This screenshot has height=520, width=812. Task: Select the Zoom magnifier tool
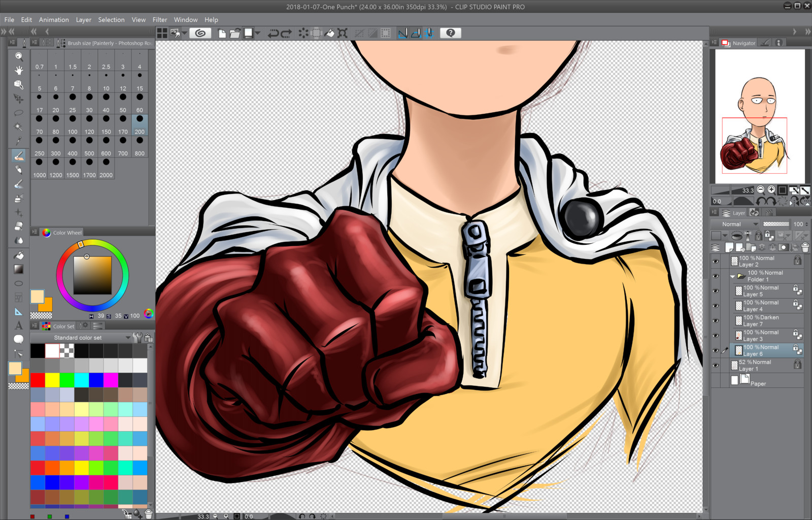coord(19,56)
